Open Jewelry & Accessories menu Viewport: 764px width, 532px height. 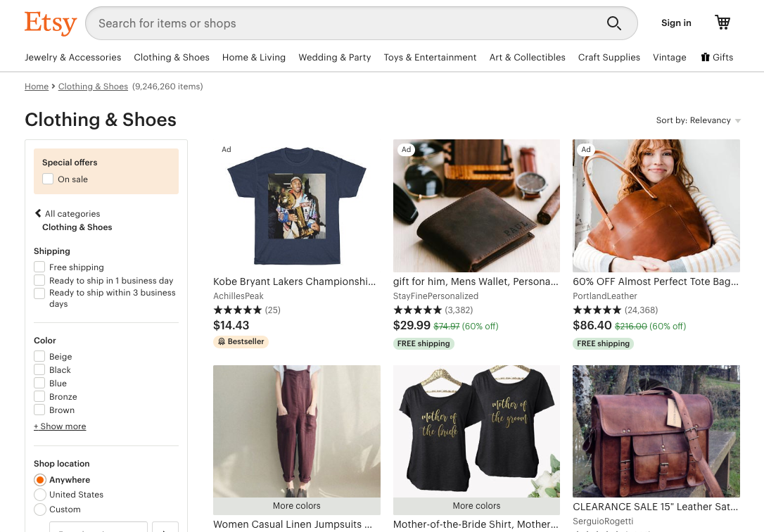click(x=73, y=57)
